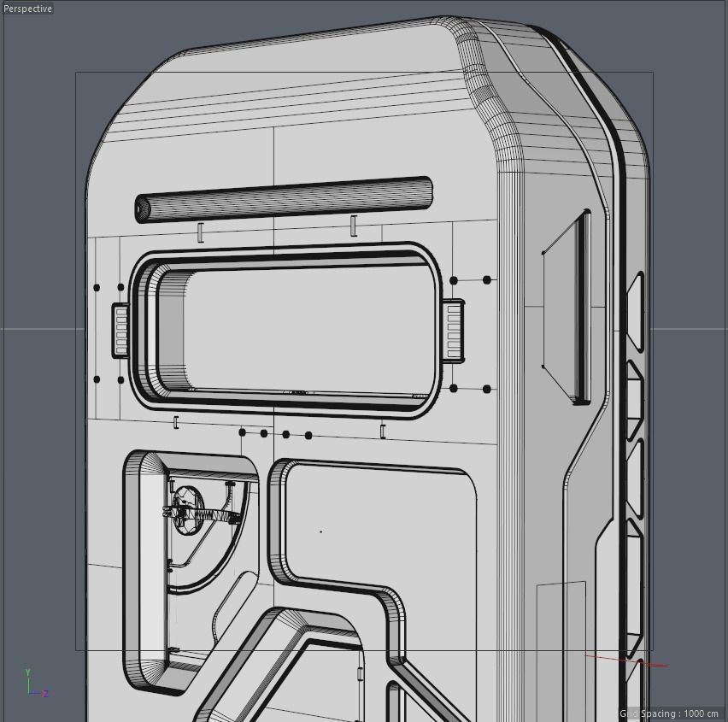728x722 pixels.
Task: Select the circular mechanism inside lower-left recess
Action: tap(188, 511)
